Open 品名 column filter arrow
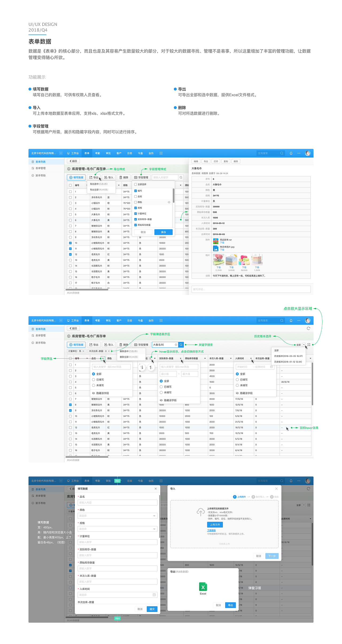Screen dimensions: 342x644 103,359
